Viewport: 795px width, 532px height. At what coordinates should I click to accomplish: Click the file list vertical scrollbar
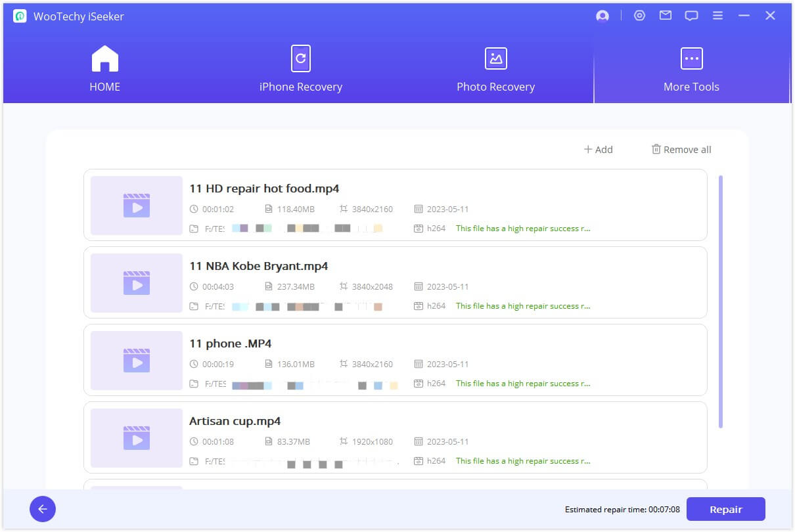click(721, 302)
